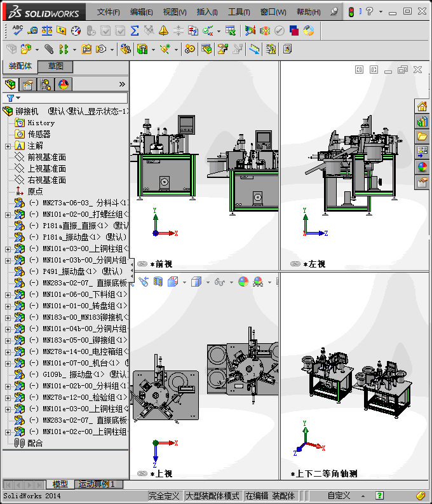Open the 文件(F) menu
This screenshot has width=432, height=504.
108,12
